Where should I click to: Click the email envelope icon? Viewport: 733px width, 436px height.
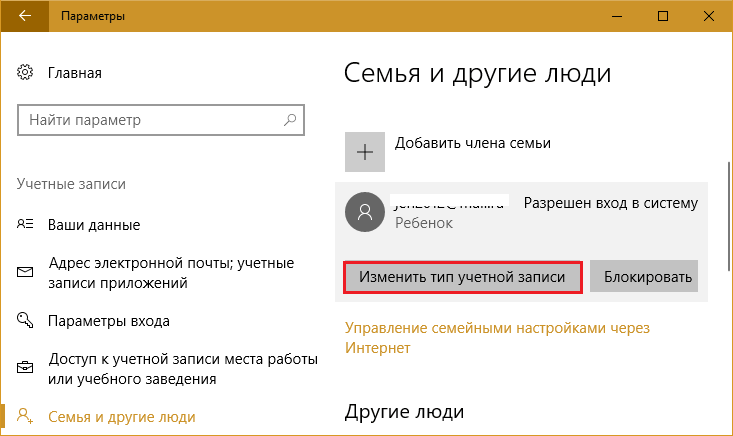(x=26, y=273)
